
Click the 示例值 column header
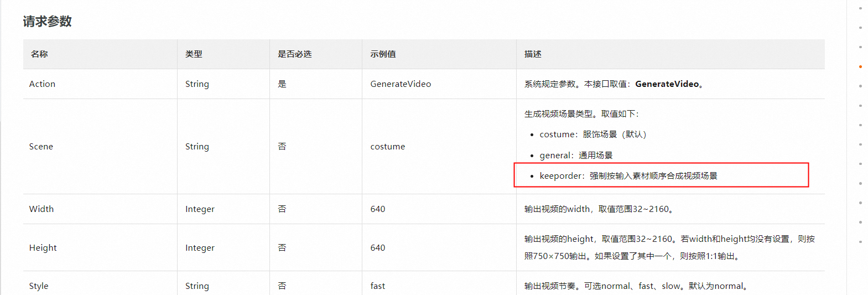click(x=383, y=54)
